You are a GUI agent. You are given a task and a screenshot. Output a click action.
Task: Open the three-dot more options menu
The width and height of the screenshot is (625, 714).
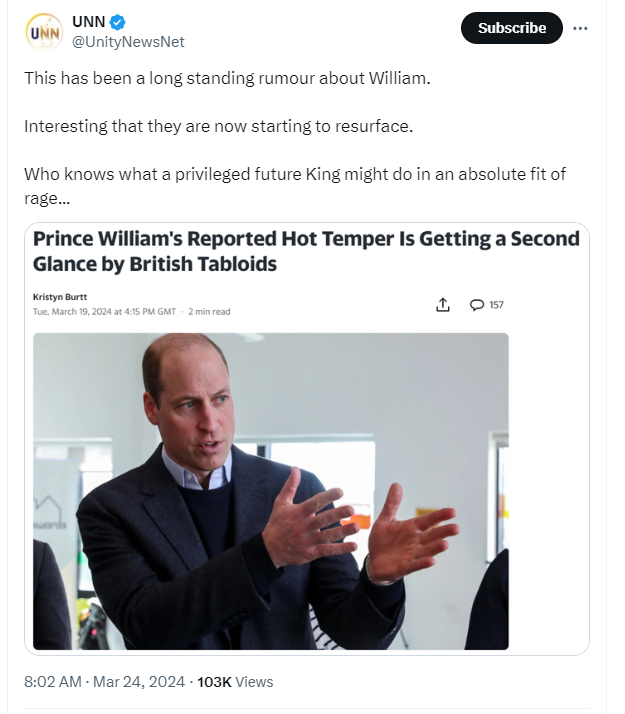(580, 28)
